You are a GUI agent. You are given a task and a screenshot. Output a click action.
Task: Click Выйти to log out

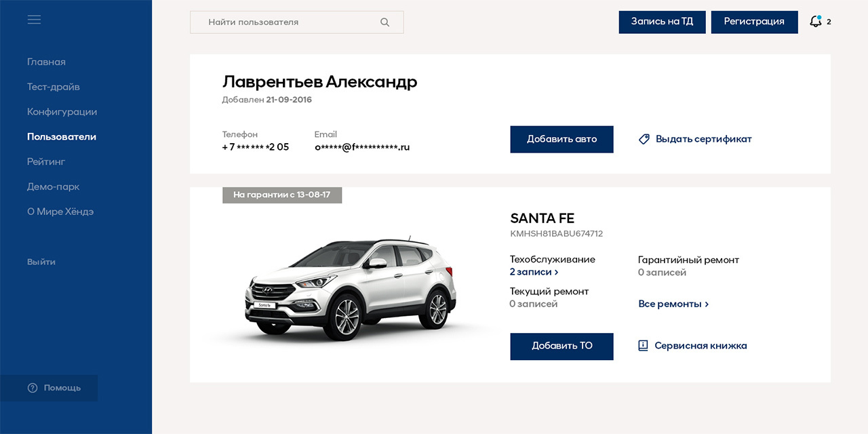[41, 262]
